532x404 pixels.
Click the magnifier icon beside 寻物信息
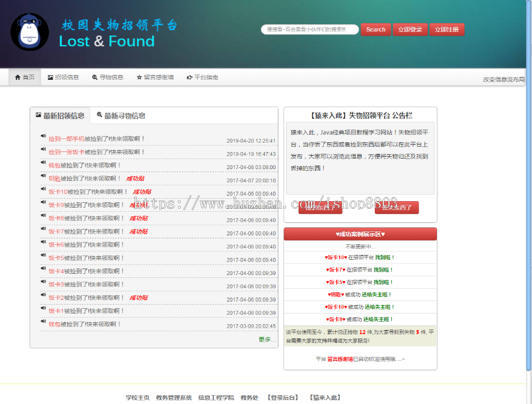(94, 77)
